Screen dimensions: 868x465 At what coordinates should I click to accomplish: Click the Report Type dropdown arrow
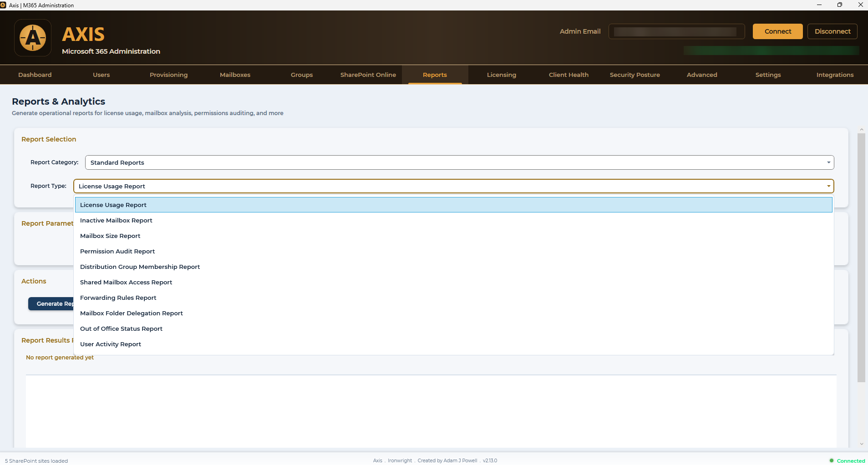click(x=828, y=186)
